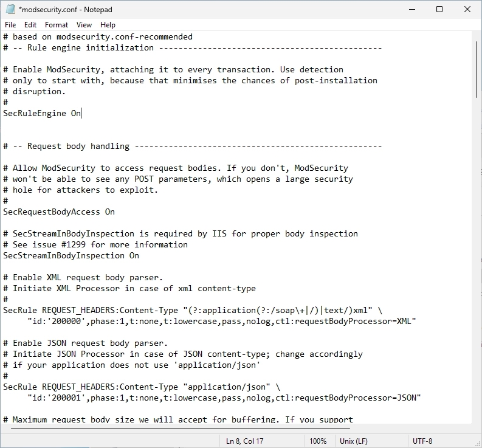This screenshot has height=448, width=482.
Task: Open the View menu
Action: click(x=84, y=25)
